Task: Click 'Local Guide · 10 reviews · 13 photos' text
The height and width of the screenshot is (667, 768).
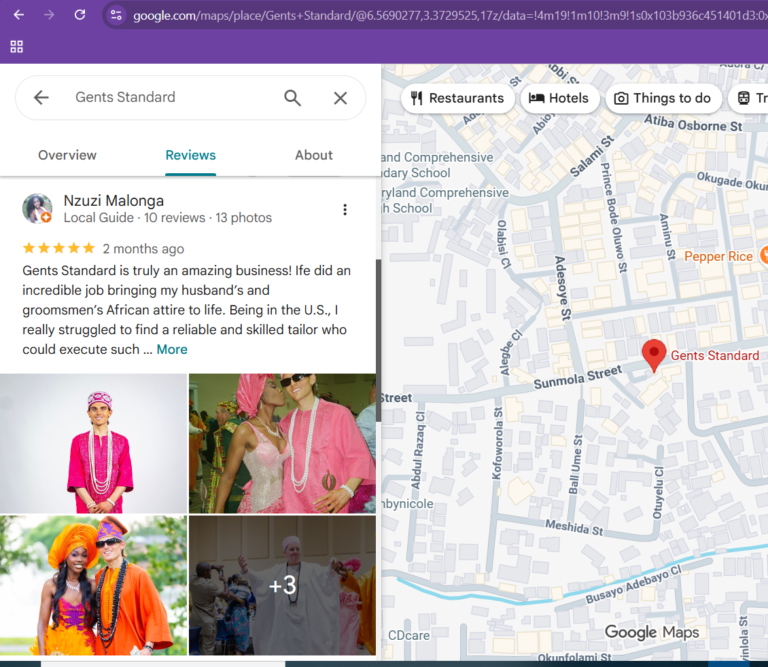Action: tap(168, 217)
